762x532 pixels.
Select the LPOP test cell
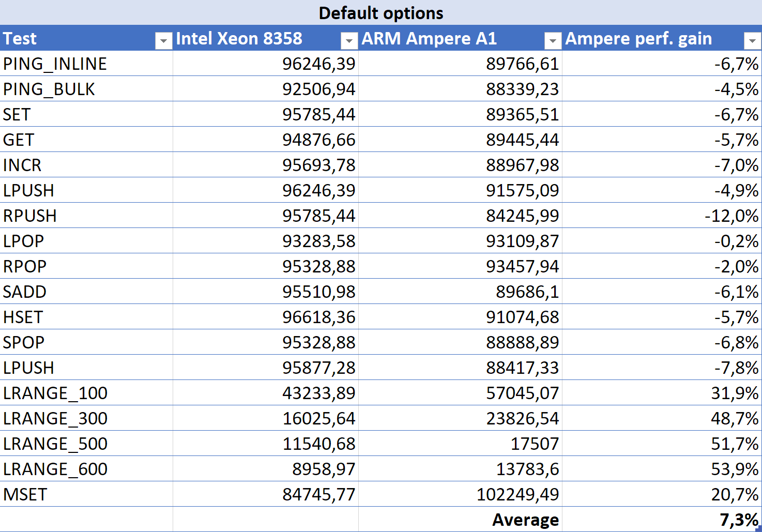(x=86, y=241)
